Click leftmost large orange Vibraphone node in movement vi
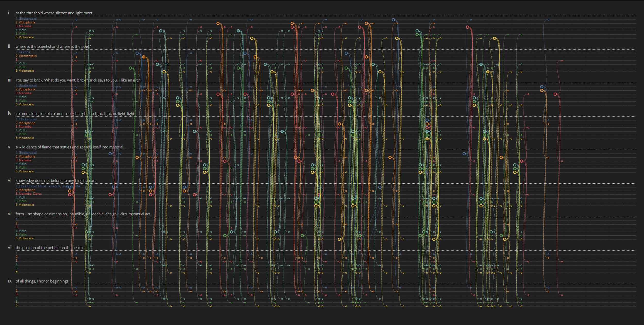The image size is (644, 325). coord(70,191)
